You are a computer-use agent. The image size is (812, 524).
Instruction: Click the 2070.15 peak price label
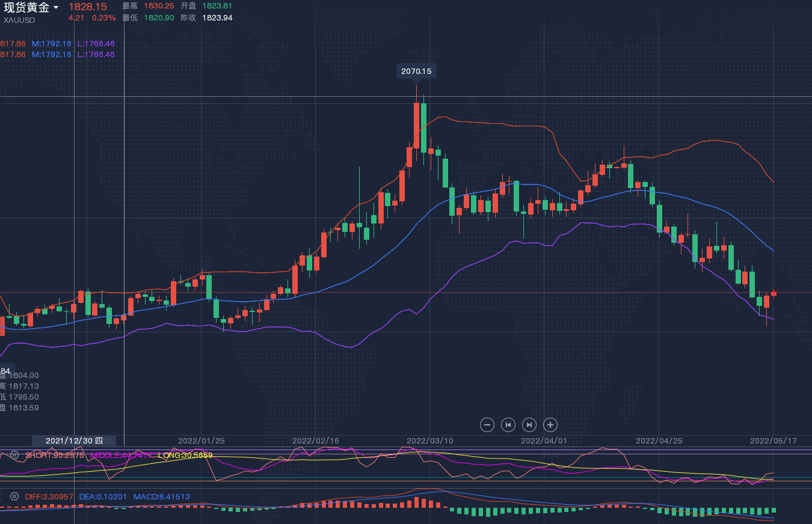[x=416, y=71]
